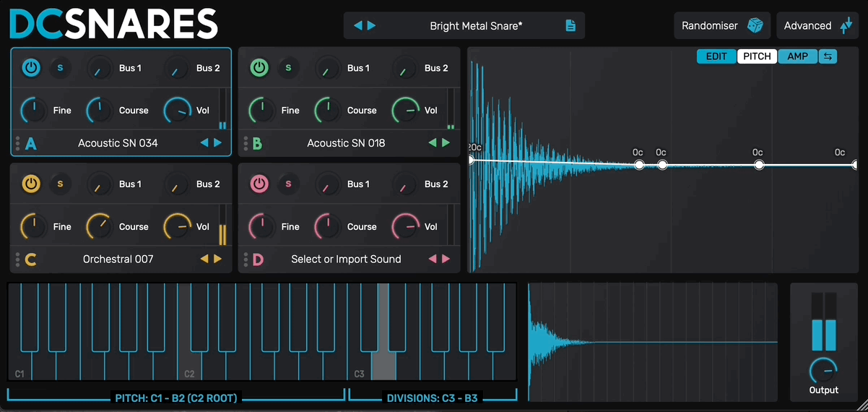Switch to the EDIT tab
Screen dimensions: 868x412
pyautogui.click(x=716, y=56)
